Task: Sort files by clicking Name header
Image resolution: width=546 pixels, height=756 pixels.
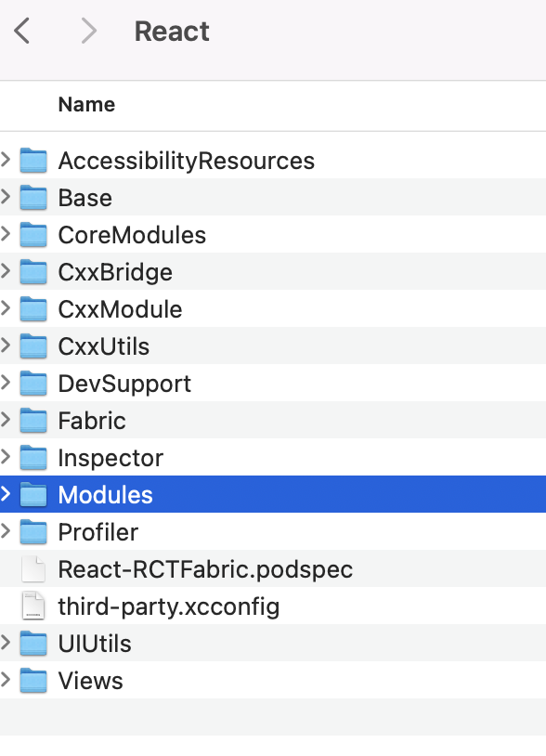Action: 86,104
